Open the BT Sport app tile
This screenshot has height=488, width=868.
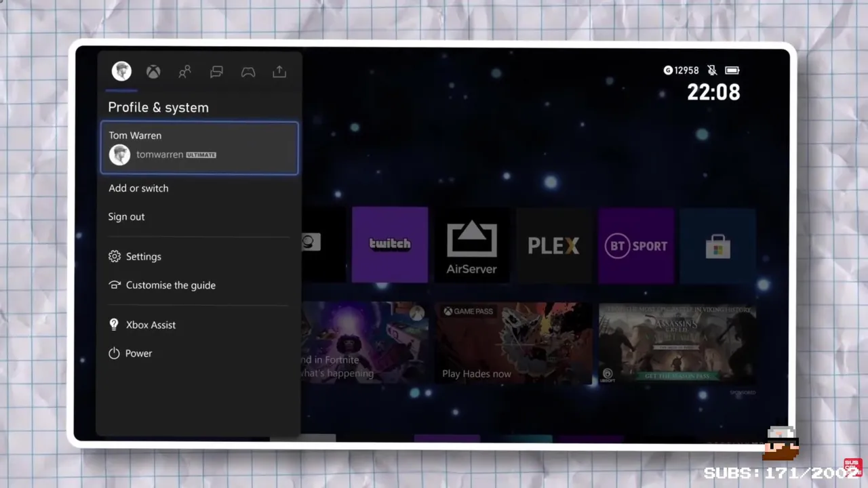636,245
